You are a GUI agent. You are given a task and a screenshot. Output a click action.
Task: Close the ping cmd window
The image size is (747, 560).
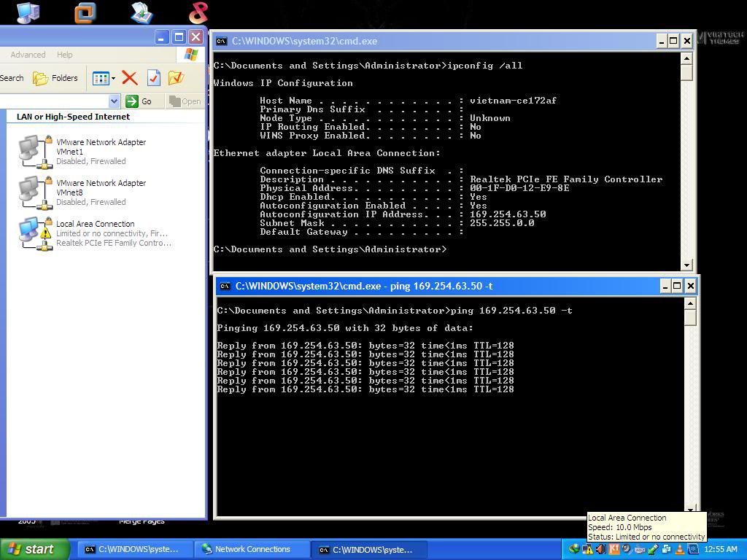[690, 286]
